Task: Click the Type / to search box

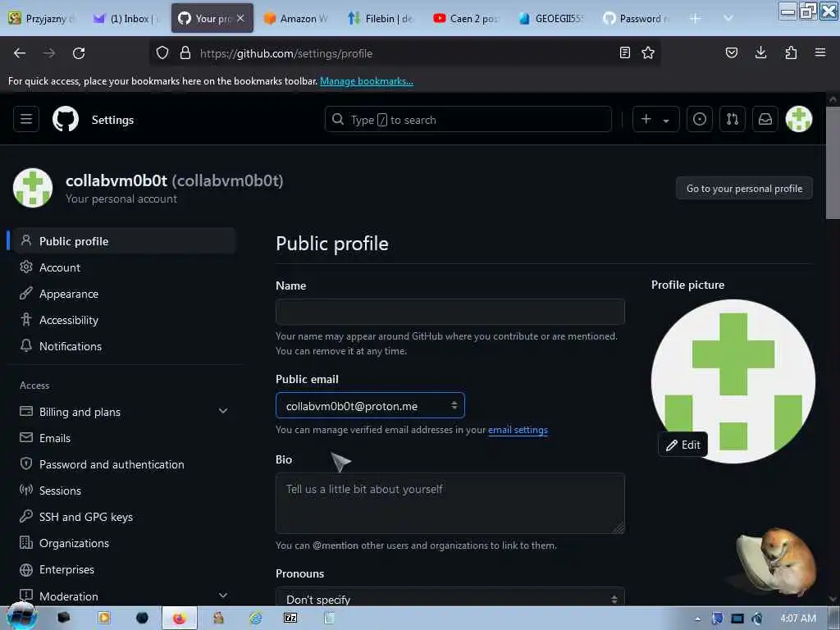Action: 468,119
